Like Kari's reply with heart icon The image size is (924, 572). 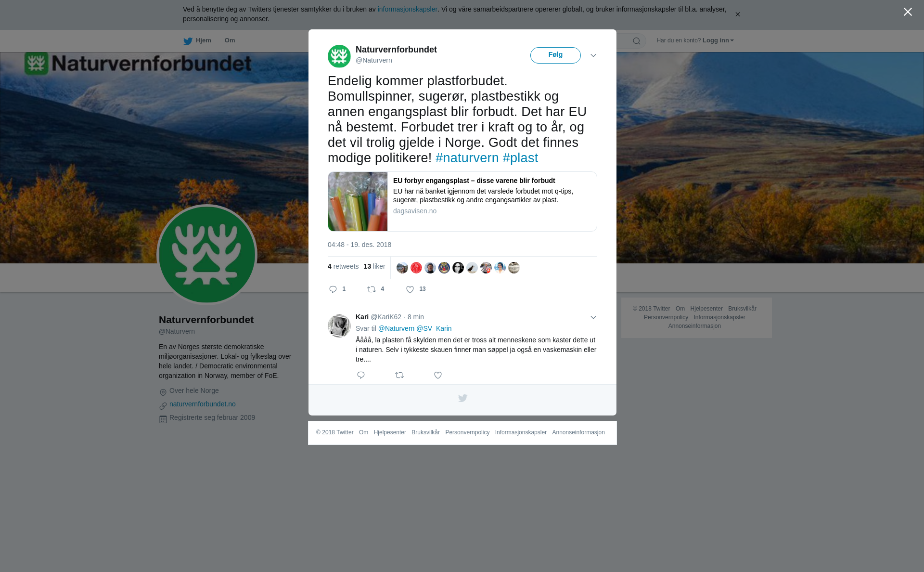pos(438,375)
